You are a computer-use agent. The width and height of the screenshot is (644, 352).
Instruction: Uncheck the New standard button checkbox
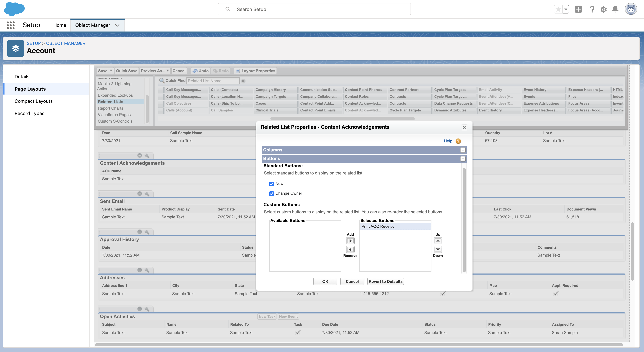271,184
